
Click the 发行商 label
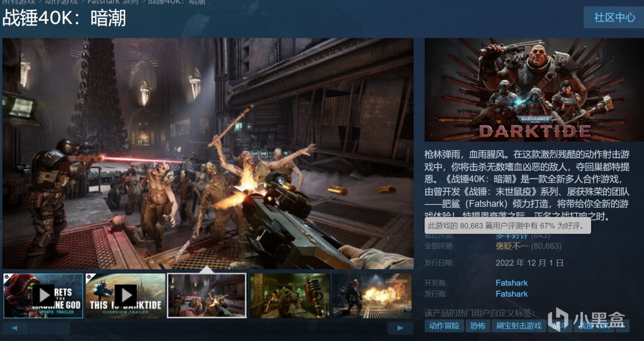click(x=436, y=294)
